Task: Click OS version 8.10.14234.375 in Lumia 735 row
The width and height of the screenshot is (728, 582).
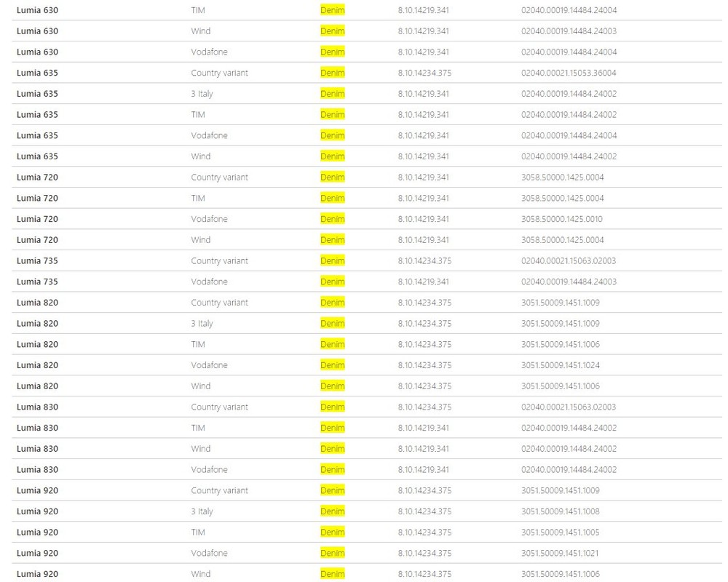Action: (424, 261)
